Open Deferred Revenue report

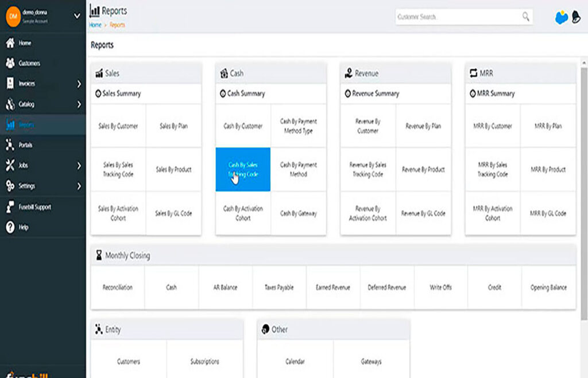click(x=387, y=287)
